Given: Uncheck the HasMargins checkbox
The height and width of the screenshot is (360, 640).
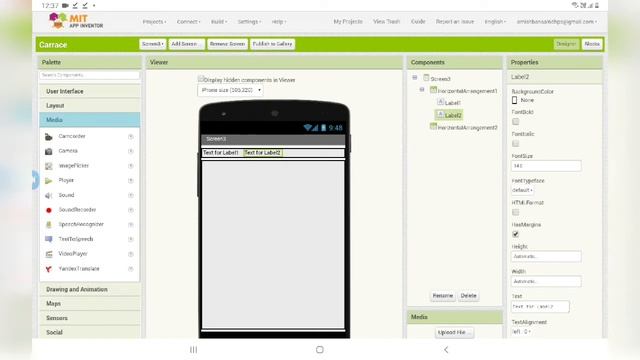Looking at the screenshot, I should pyautogui.click(x=516, y=234).
